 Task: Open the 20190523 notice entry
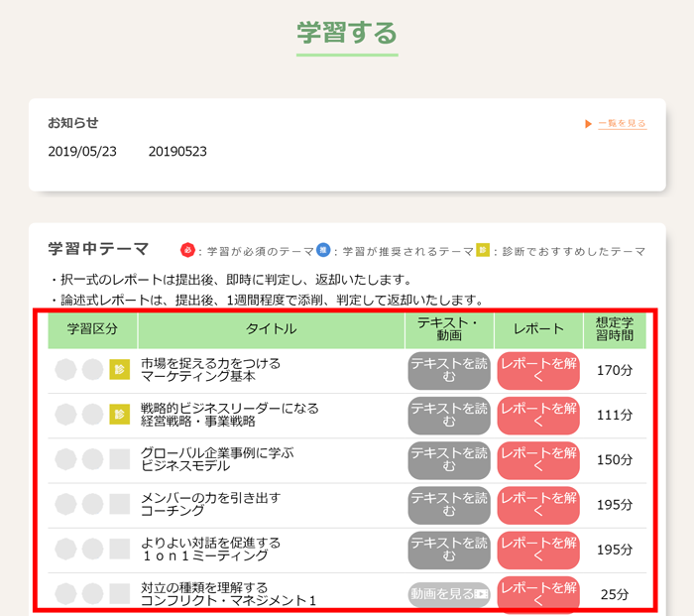(177, 152)
